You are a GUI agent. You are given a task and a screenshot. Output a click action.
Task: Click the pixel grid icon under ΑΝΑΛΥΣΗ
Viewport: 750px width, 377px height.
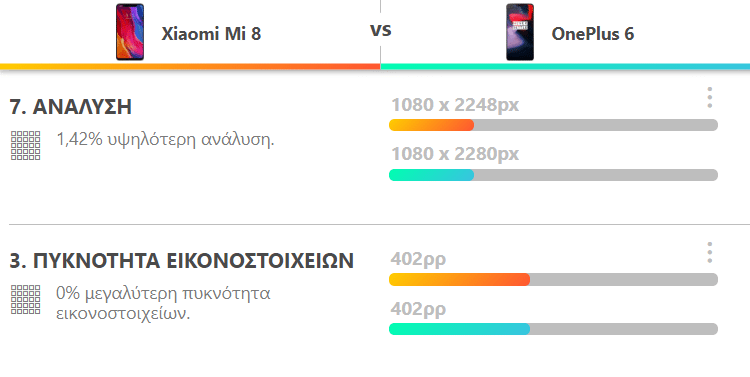(x=25, y=145)
